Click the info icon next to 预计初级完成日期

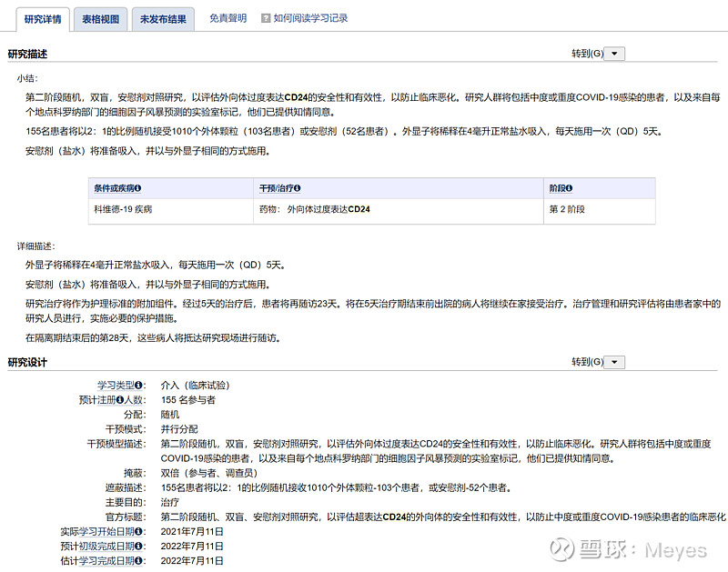click(x=138, y=547)
